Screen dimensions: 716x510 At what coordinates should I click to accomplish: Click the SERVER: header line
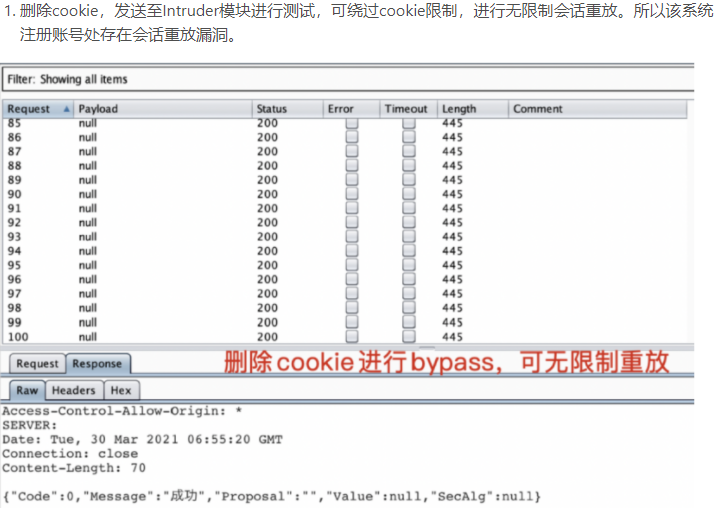pyautogui.click(x=30, y=425)
